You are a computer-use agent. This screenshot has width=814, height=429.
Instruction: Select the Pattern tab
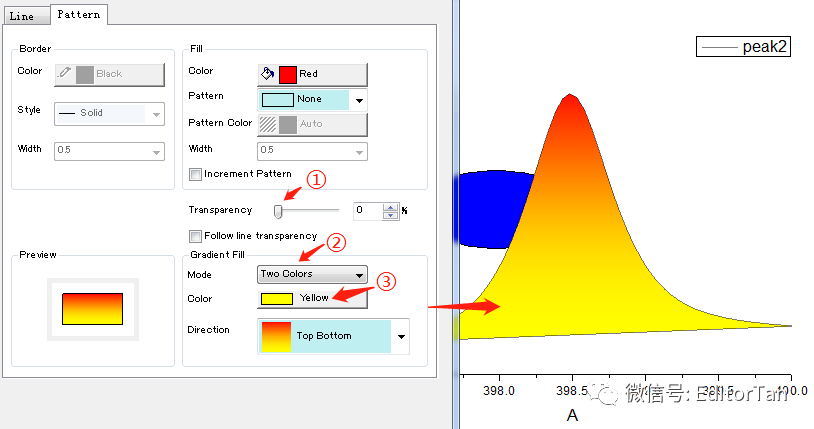pos(79,15)
